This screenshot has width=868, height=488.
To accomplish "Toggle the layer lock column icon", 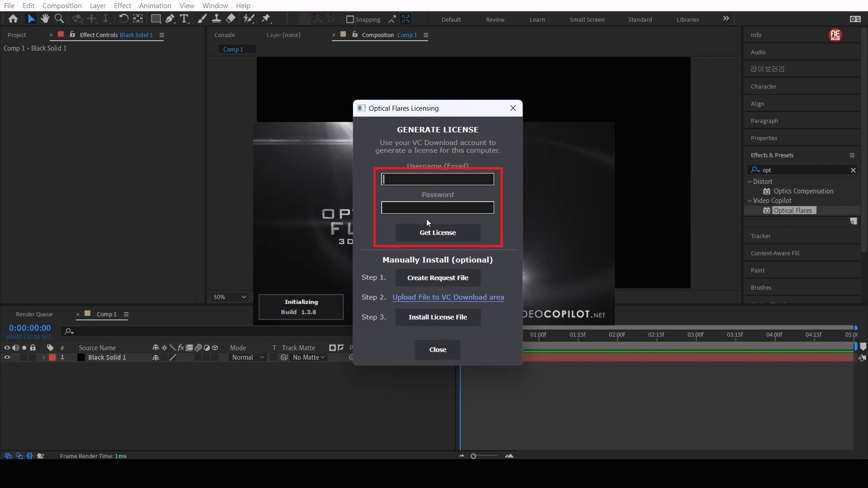I will (x=33, y=348).
